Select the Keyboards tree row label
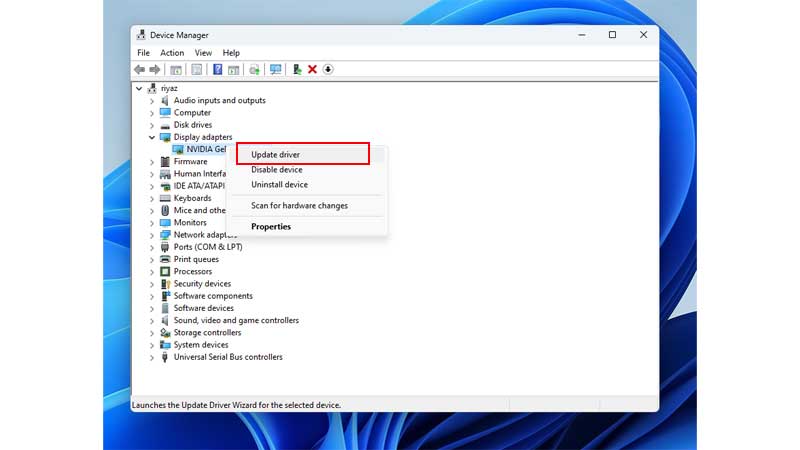800x450 pixels. click(192, 198)
